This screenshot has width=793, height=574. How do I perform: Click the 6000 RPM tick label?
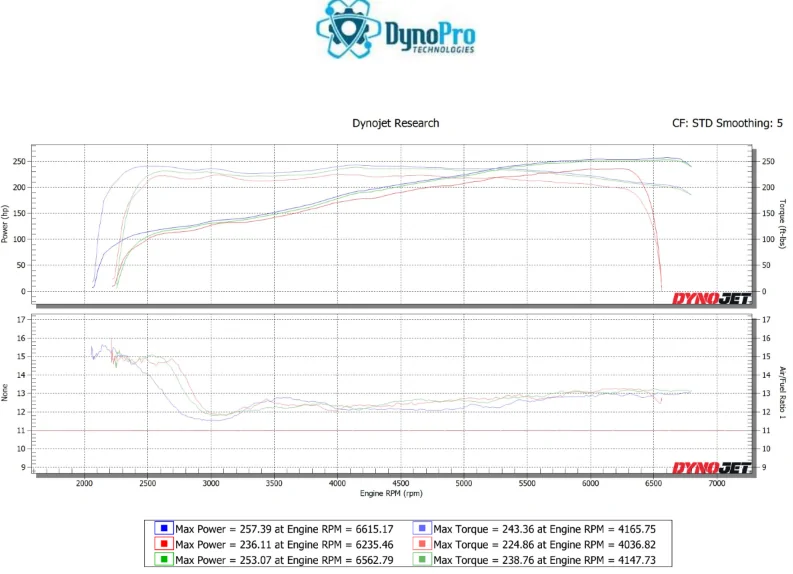(590, 483)
